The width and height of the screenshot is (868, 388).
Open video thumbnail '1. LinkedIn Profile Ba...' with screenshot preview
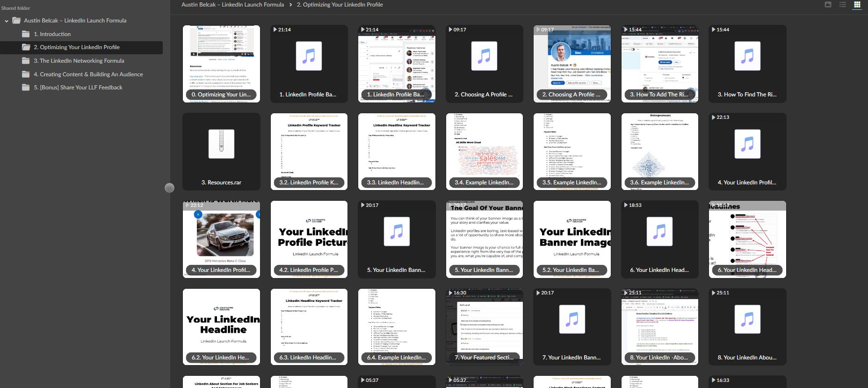point(397,64)
